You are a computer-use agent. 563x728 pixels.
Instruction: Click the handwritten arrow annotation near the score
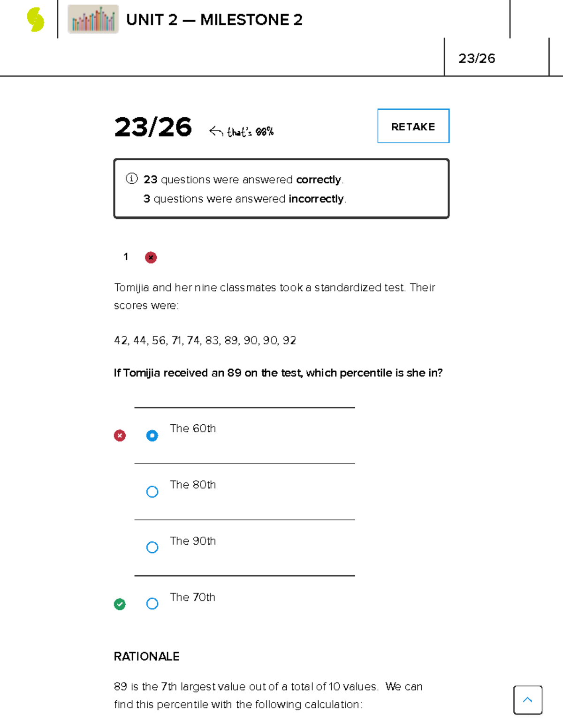point(216,130)
